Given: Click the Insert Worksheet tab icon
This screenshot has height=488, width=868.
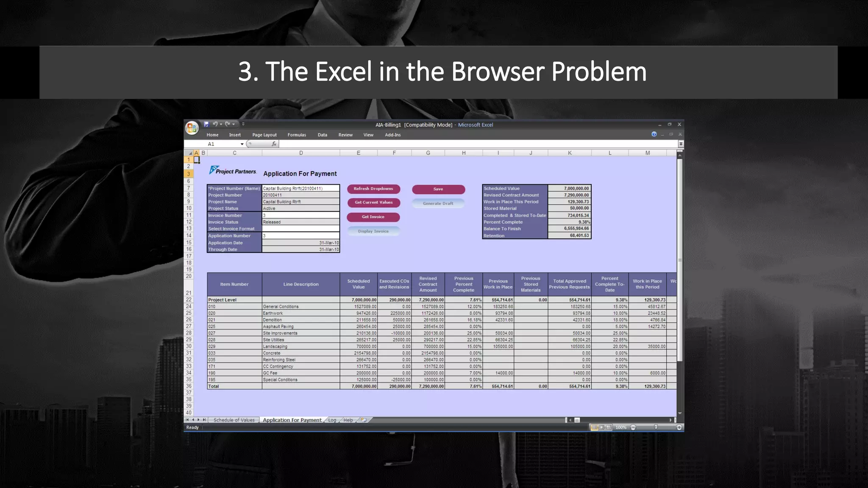Looking at the screenshot, I should point(364,420).
